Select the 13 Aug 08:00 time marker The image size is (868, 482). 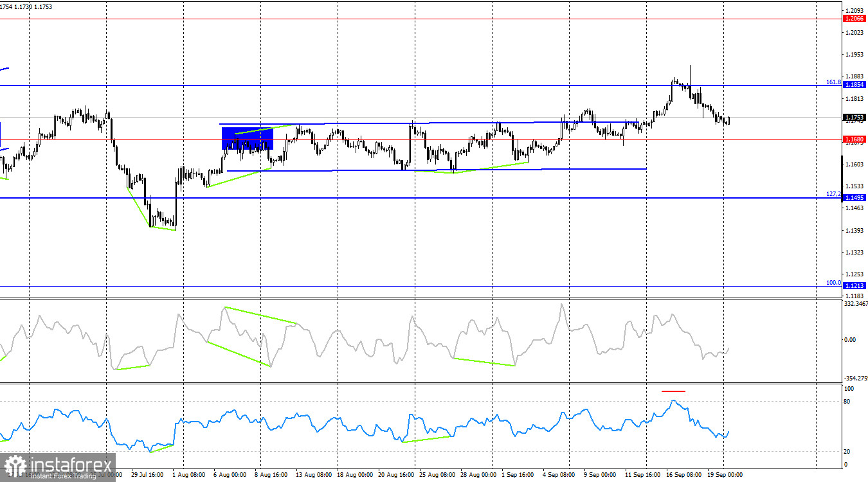coord(312,475)
